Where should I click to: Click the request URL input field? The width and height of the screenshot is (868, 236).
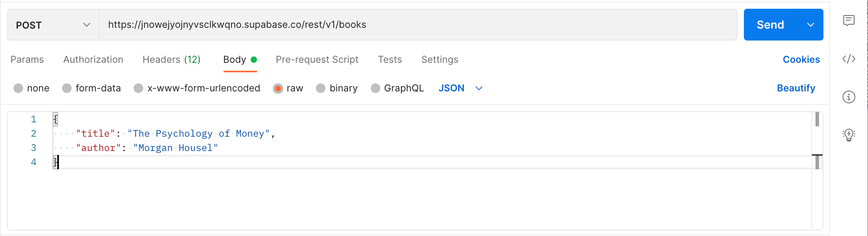pos(418,25)
